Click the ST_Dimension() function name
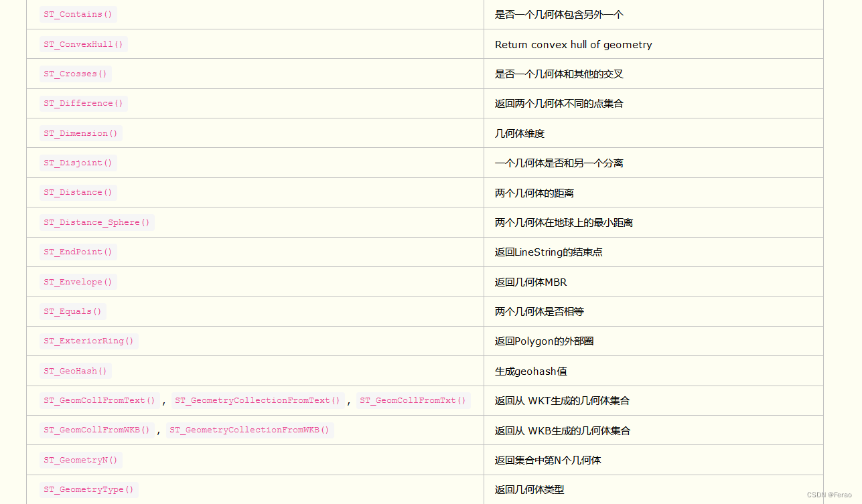Viewport: 862px width, 504px height. coord(81,133)
